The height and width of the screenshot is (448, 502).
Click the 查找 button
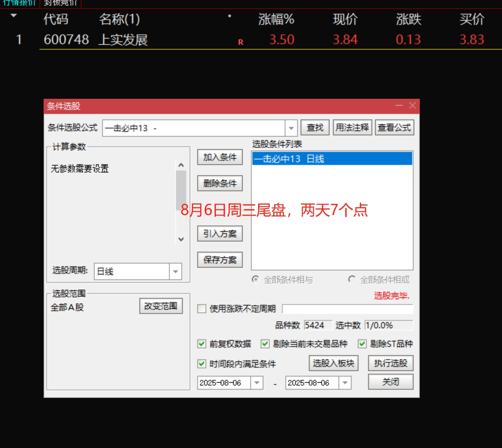point(315,128)
